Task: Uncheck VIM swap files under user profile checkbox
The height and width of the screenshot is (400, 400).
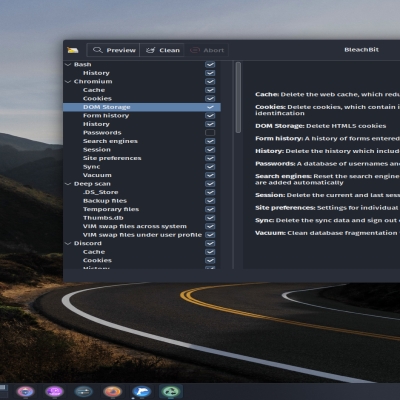Action: coord(210,235)
